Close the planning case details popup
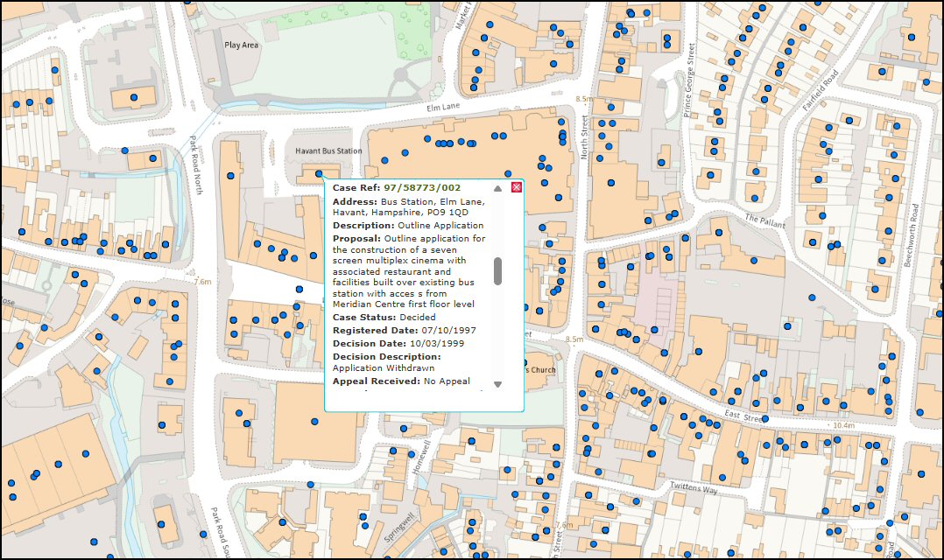944x560 pixels. (x=517, y=187)
